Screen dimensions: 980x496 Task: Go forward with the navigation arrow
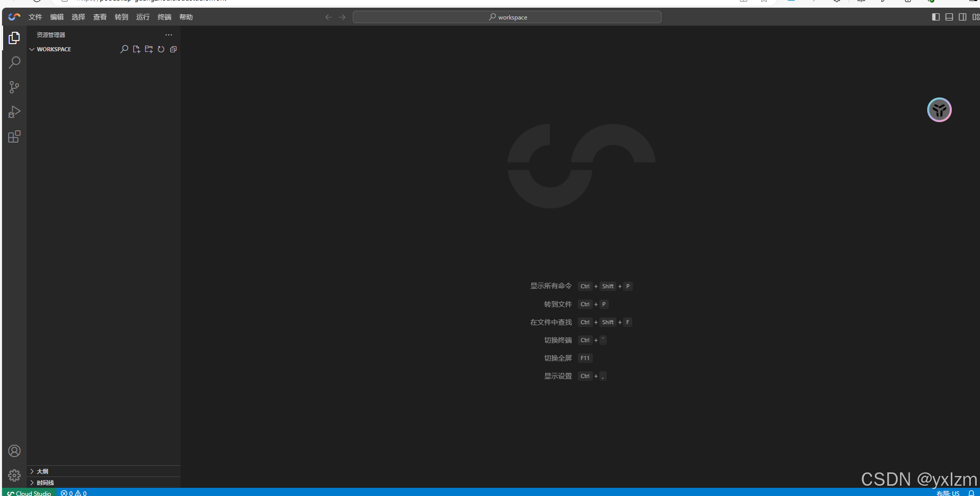coord(342,17)
